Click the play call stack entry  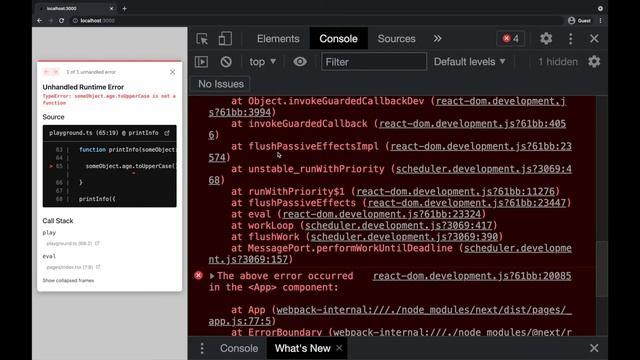pyautogui.click(x=49, y=233)
